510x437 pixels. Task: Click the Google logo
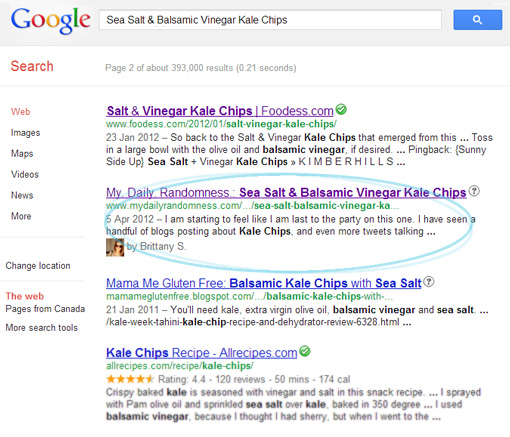click(x=50, y=21)
